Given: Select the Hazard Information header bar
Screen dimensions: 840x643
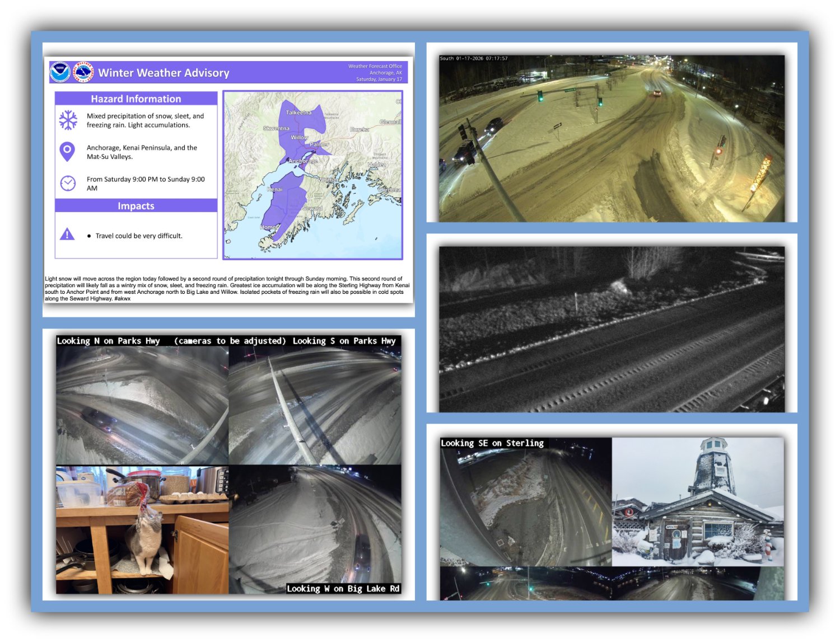Looking at the screenshot, I should (136, 98).
